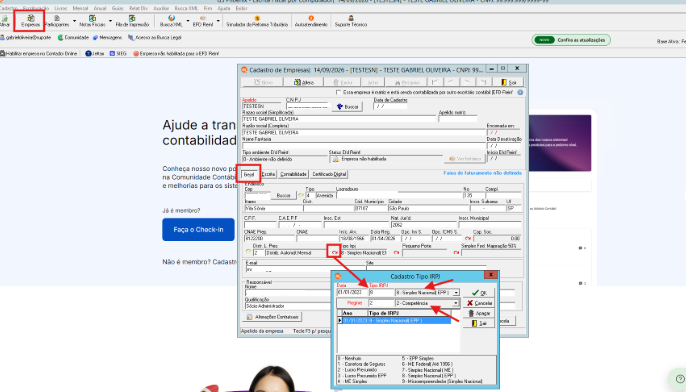Expand Busca XML toolbar dropdown arrow

tap(188, 21)
